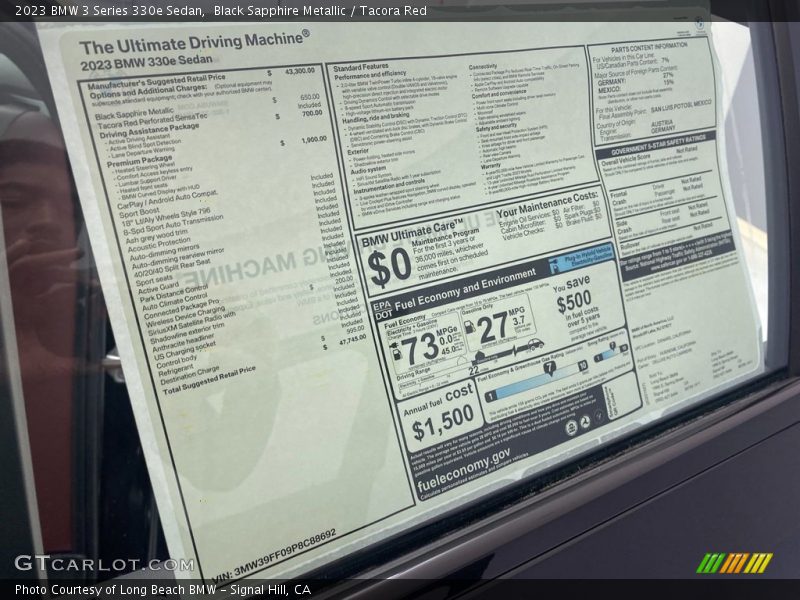Click 'Tacora Red Perforated SensaTec' row

[152, 121]
